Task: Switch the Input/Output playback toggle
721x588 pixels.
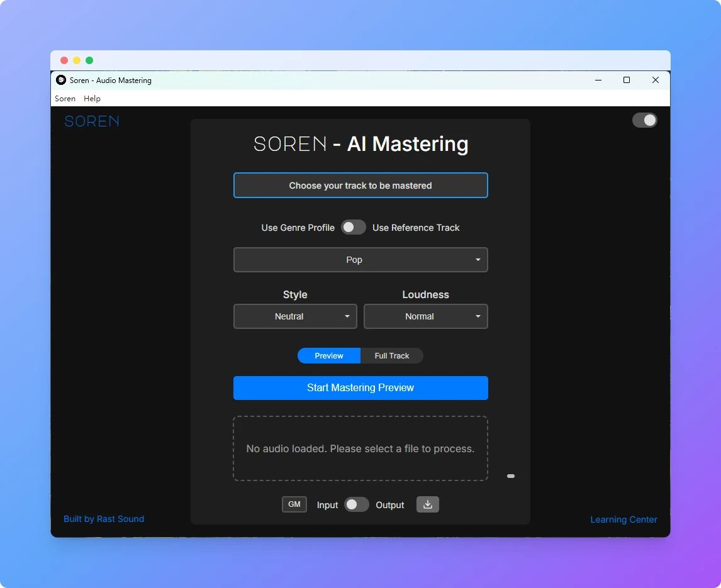Action: [356, 504]
